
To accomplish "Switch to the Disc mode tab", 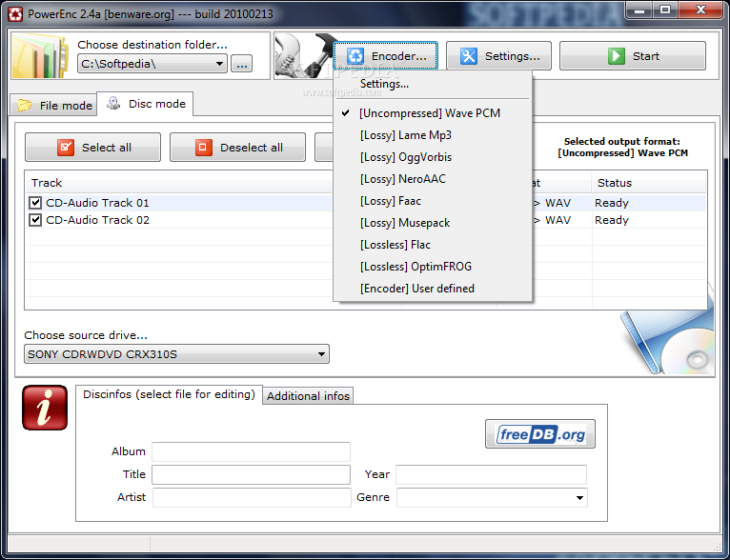I will pyautogui.click(x=145, y=104).
